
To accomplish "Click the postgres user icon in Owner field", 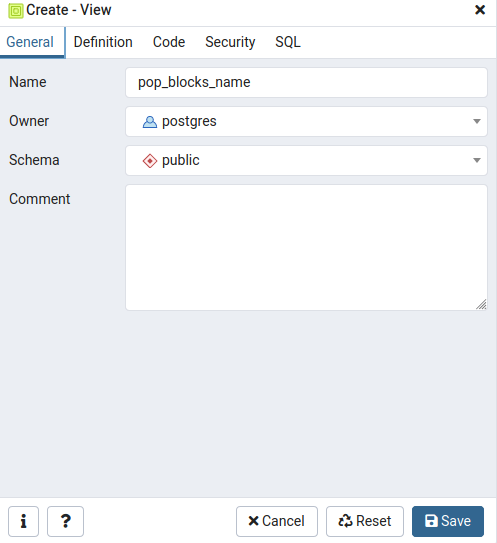I will click(x=150, y=122).
